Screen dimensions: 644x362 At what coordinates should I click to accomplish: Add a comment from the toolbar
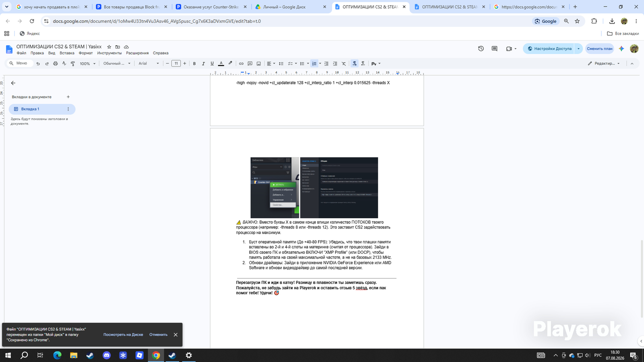(x=250, y=64)
